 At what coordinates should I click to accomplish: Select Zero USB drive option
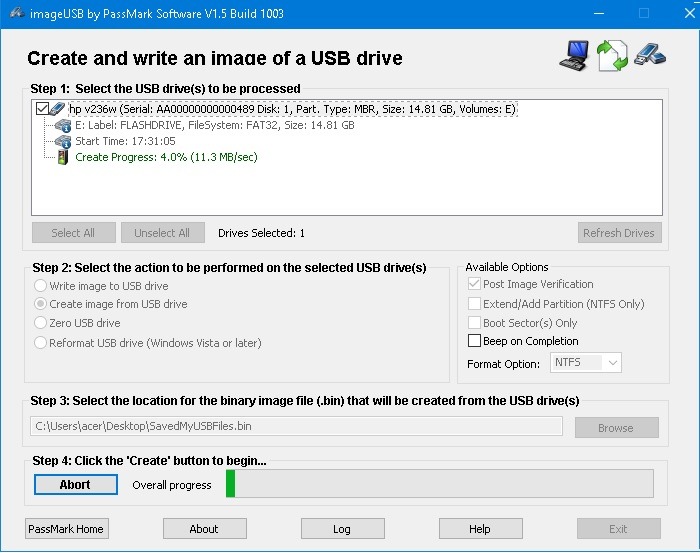(40, 322)
